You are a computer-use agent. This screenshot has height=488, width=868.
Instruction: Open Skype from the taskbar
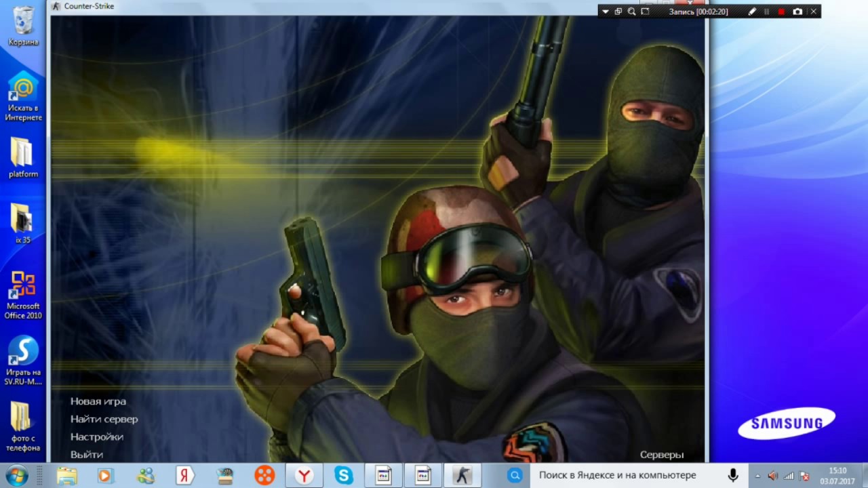point(344,475)
